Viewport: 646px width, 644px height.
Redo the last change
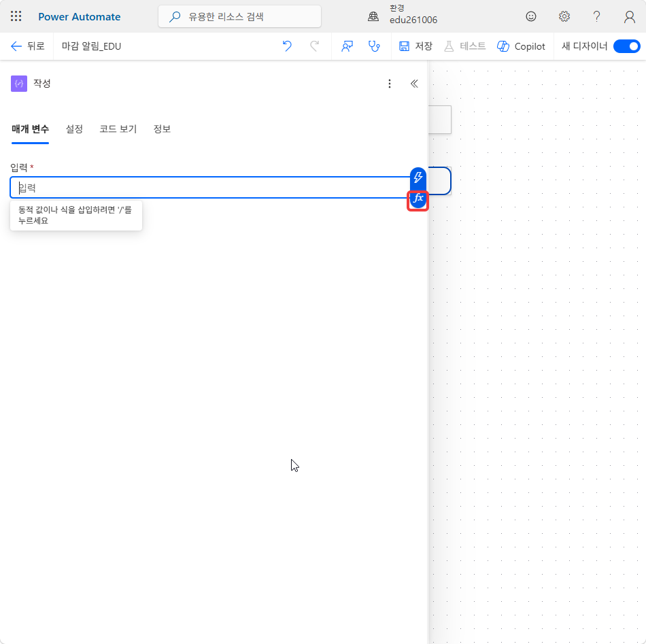[314, 46]
